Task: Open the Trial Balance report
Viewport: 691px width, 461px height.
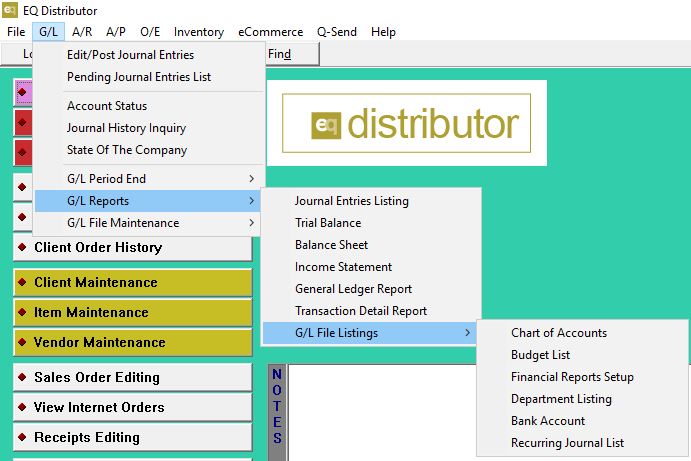Action: (x=371, y=223)
